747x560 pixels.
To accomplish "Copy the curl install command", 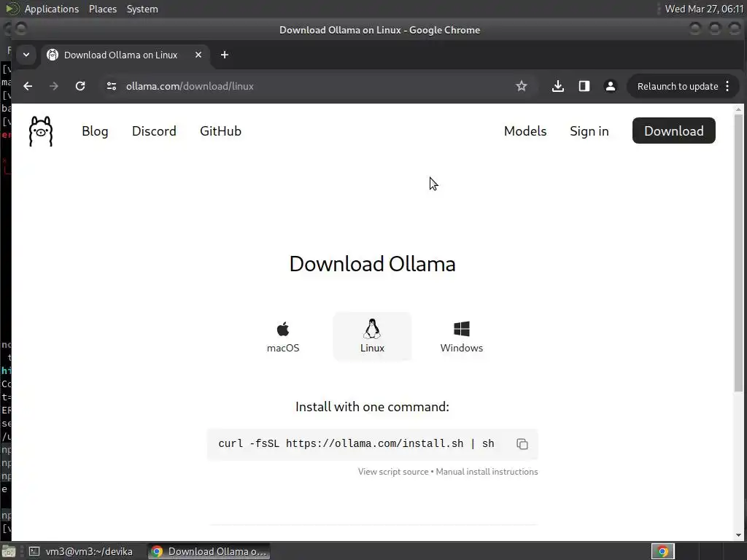I will pos(522,444).
